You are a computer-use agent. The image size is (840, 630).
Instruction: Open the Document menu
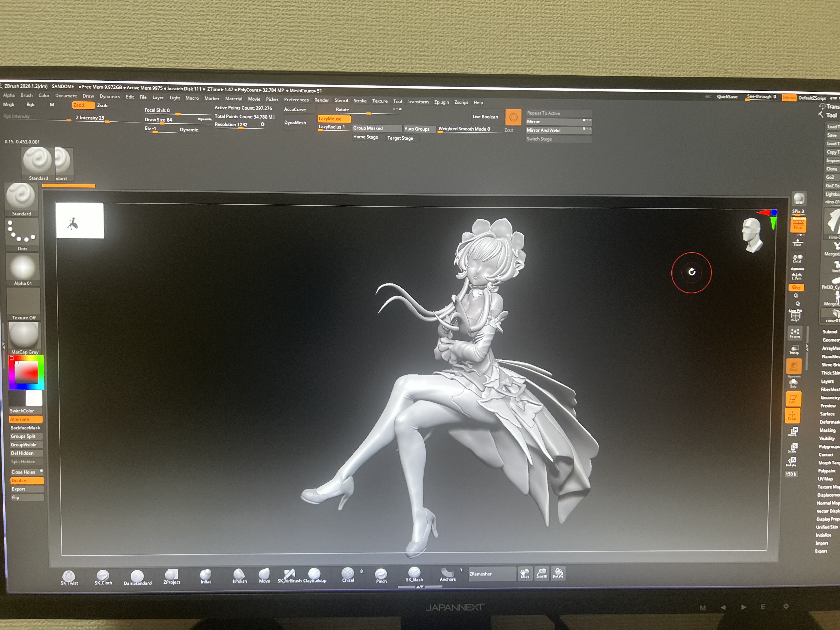(66, 96)
